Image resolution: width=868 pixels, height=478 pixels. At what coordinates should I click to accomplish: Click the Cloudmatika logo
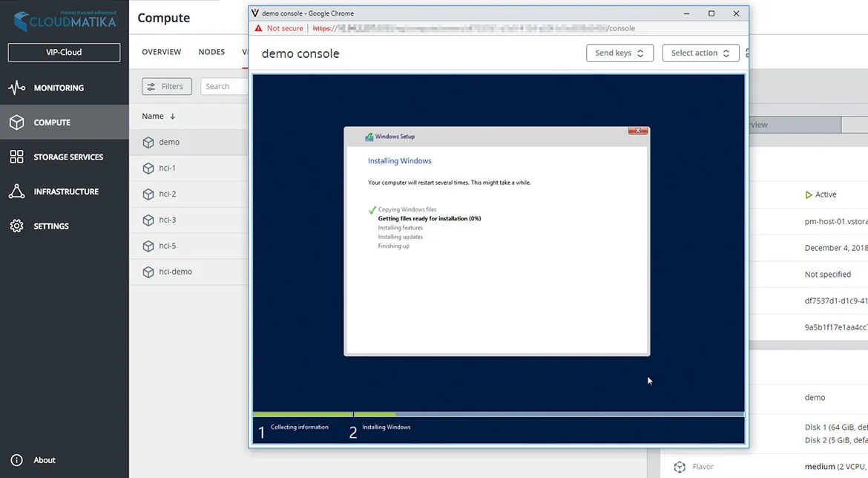click(x=64, y=20)
